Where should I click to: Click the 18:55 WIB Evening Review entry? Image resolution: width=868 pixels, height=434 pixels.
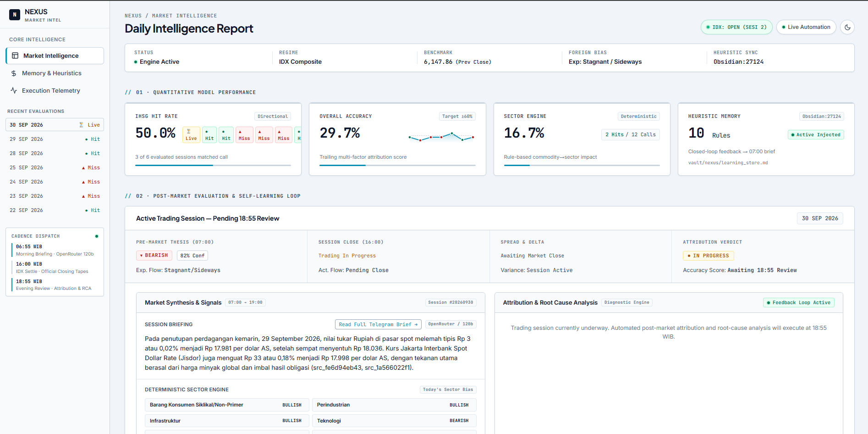tap(54, 285)
